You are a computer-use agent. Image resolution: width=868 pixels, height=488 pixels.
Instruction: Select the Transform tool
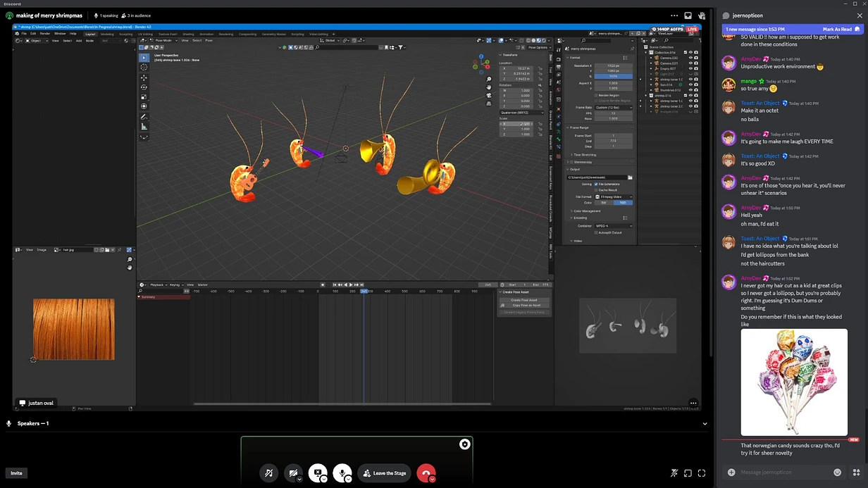pos(144,106)
